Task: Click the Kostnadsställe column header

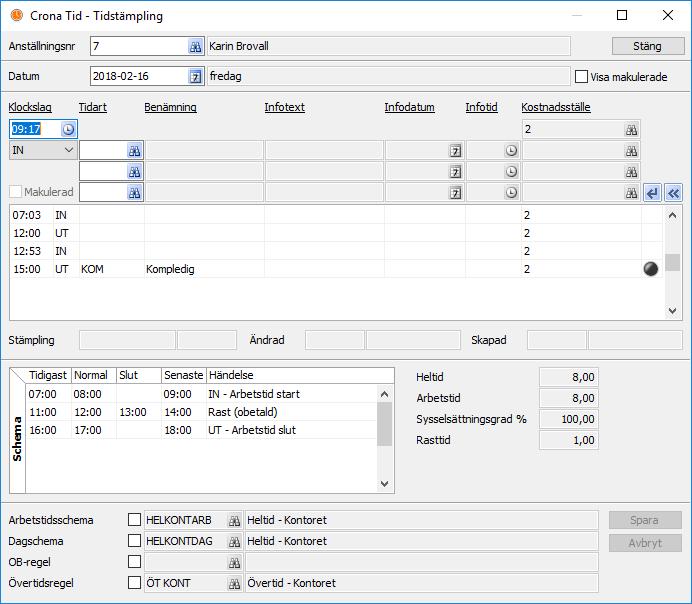Action: point(556,107)
